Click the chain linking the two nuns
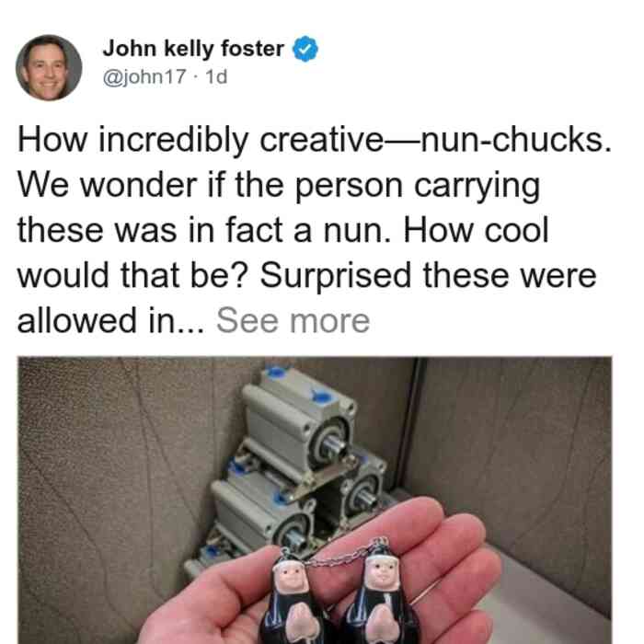The width and height of the screenshot is (644, 644). 336,557
